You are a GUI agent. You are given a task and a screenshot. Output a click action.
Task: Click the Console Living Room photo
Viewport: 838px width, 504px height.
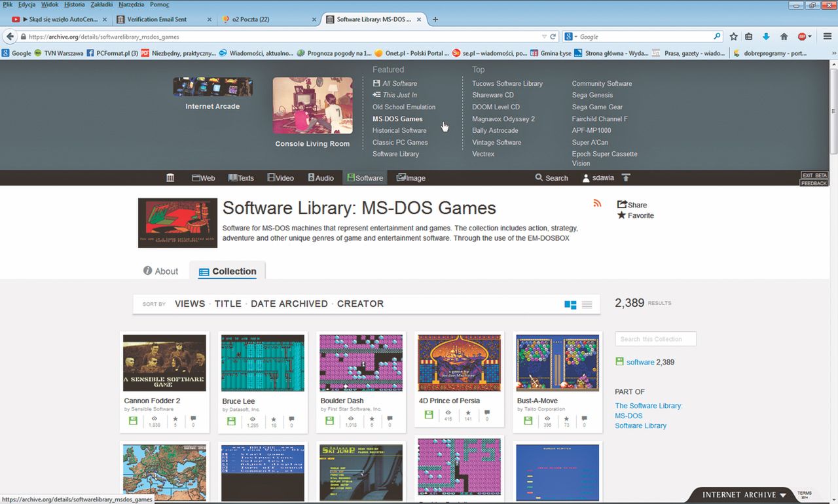pos(312,105)
